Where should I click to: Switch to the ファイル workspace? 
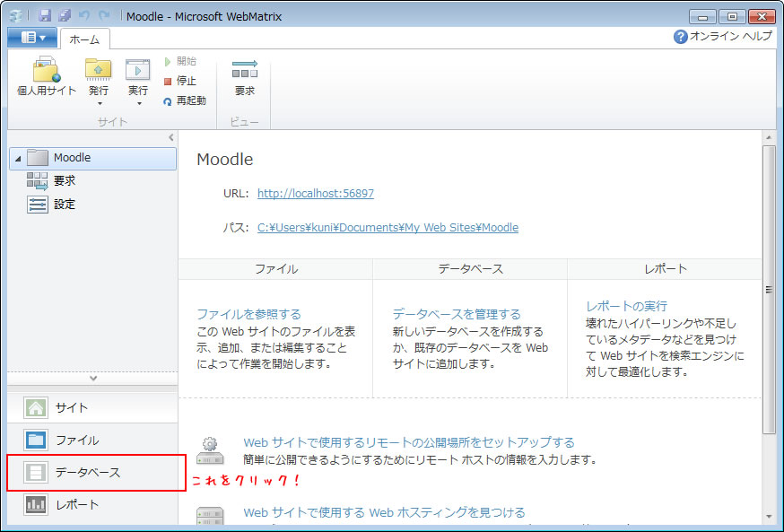(x=76, y=440)
